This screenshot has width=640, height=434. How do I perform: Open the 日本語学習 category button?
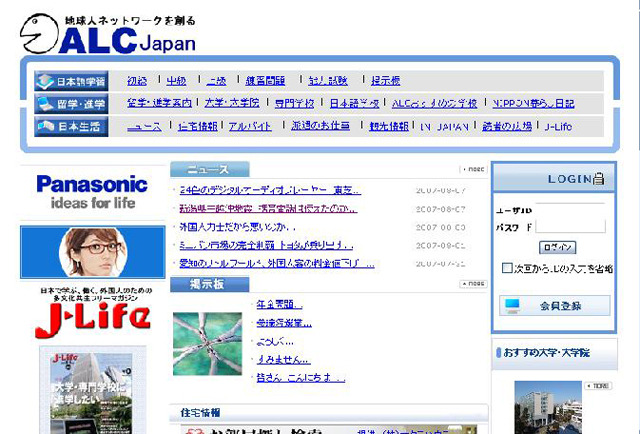(x=71, y=81)
